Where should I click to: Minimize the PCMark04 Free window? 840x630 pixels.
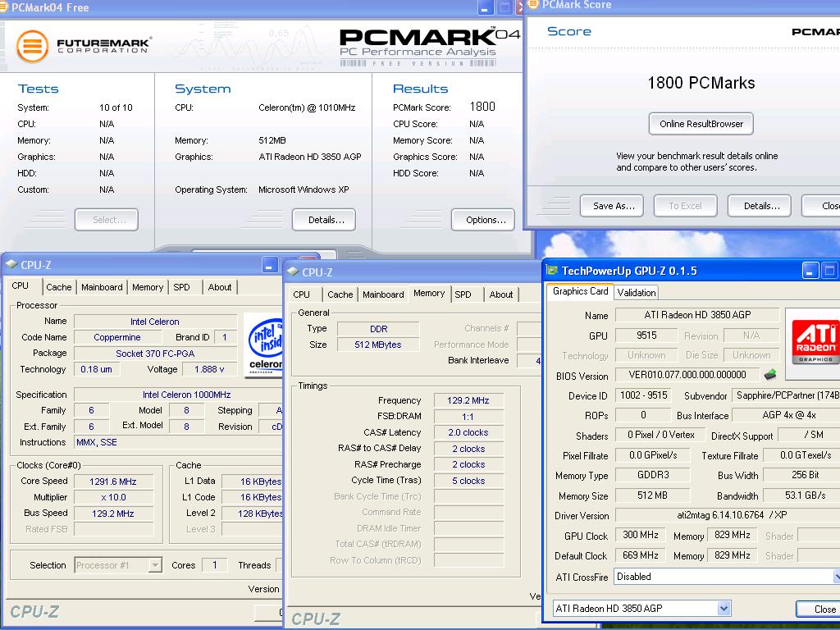click(x=485, y=7)
